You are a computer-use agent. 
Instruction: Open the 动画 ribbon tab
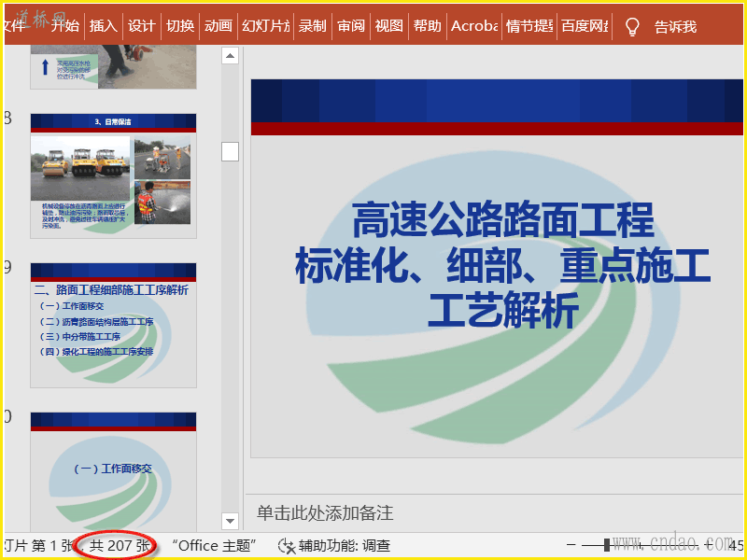(x=218, y=26)
